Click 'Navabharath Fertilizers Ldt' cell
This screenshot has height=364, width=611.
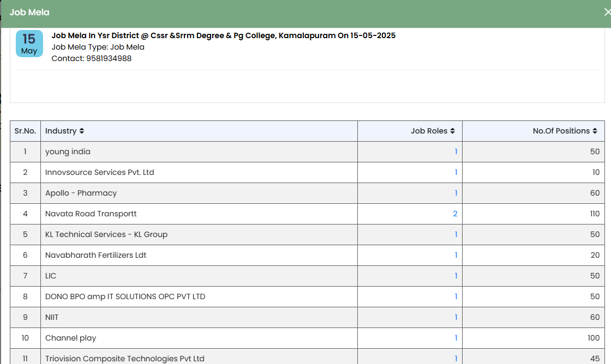(199, 255)
